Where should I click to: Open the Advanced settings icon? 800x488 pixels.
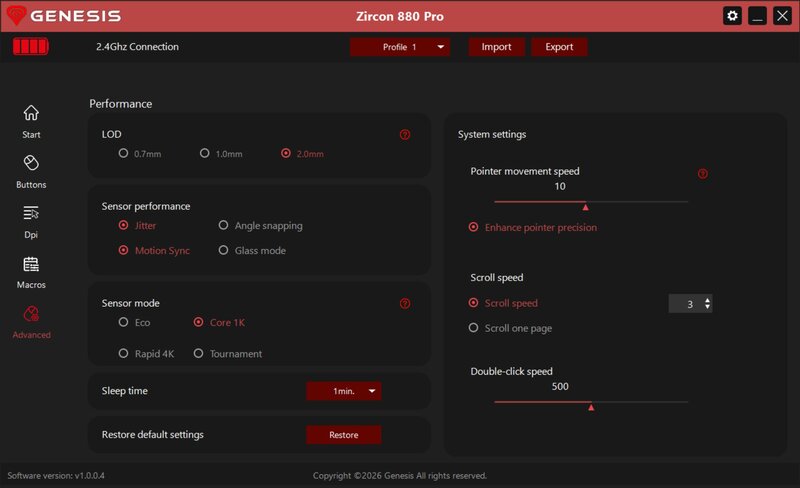(31, 314)
